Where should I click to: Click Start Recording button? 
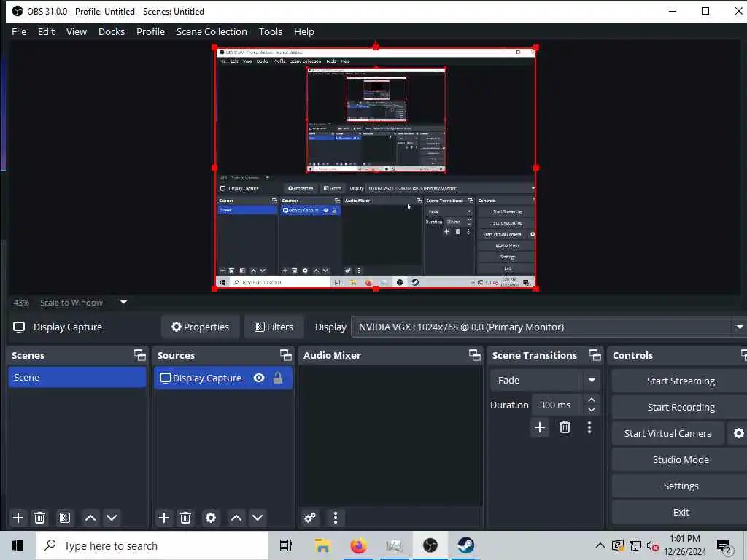pos(681,407)
